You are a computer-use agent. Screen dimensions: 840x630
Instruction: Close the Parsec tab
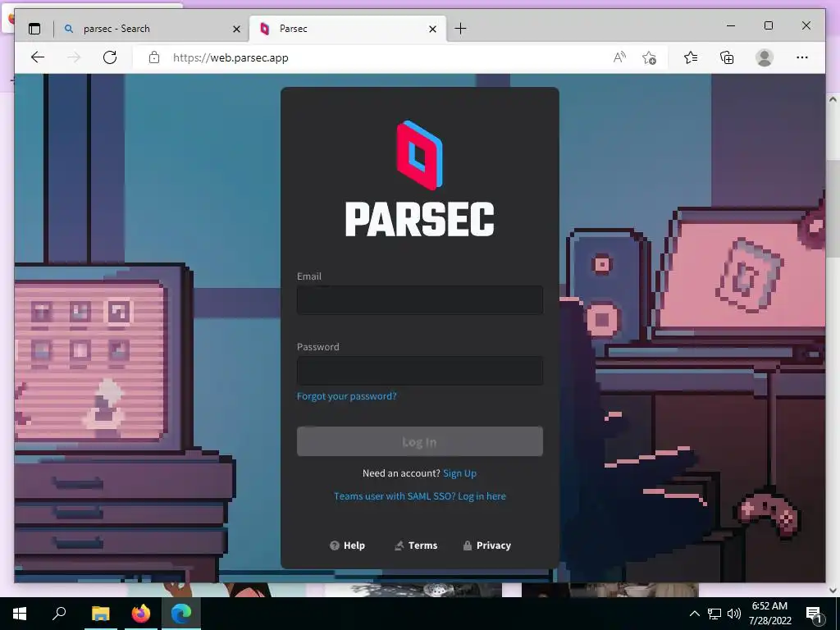433,29
